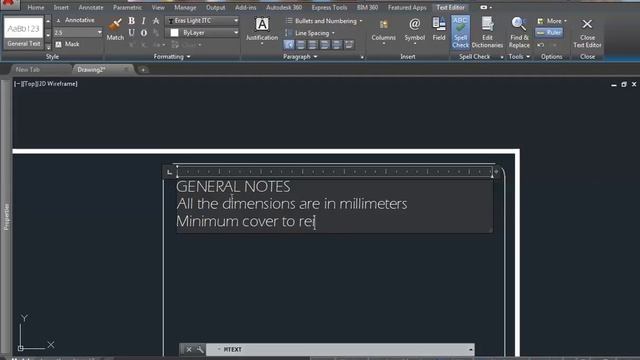Image resolution: width=640 pixels, height=360 pixels.
Task: Click the 2D Wireframe visual style label
Action: point(58,84)
